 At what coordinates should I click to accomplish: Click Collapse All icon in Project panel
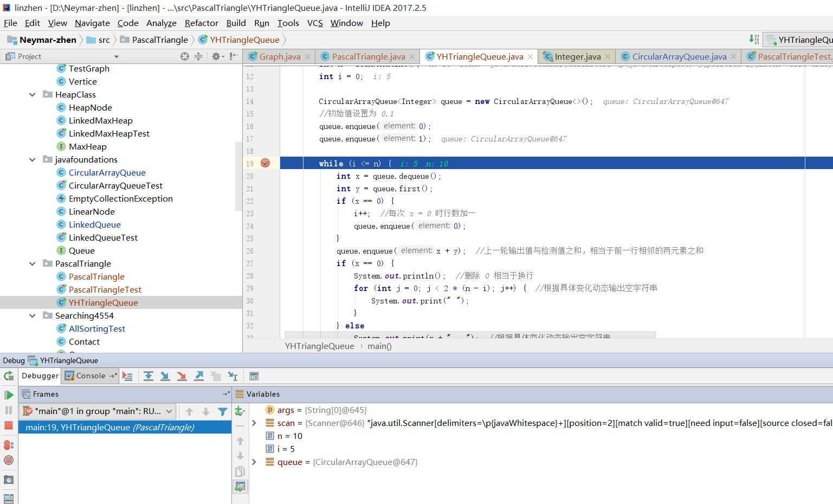click(x=198, y=56)
